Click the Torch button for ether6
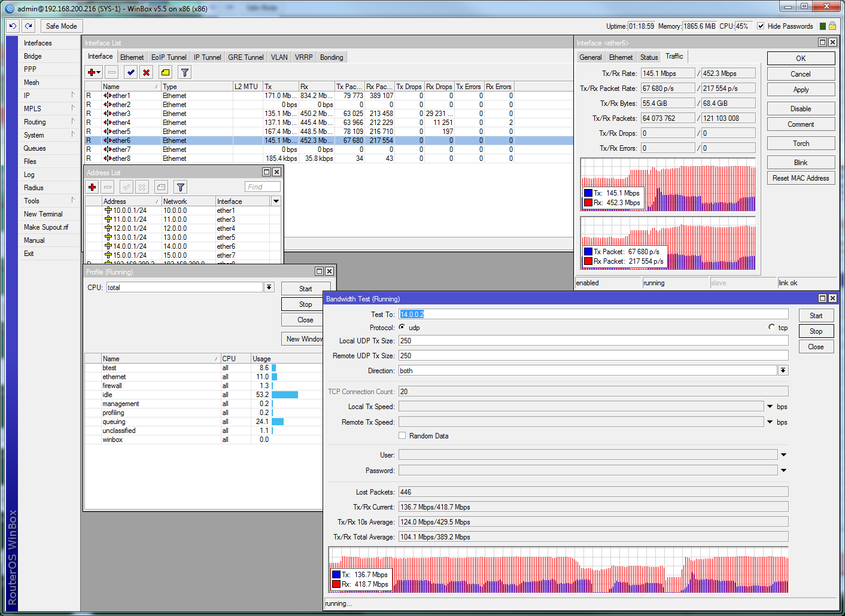This screenshot has width=845, height=616. (x=801, y=143)
